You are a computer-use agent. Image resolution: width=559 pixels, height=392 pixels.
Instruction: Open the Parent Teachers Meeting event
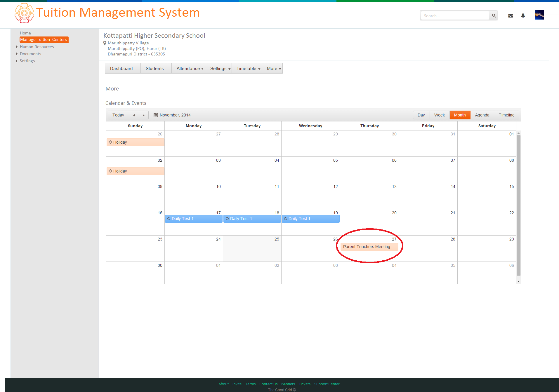[369, 247]
